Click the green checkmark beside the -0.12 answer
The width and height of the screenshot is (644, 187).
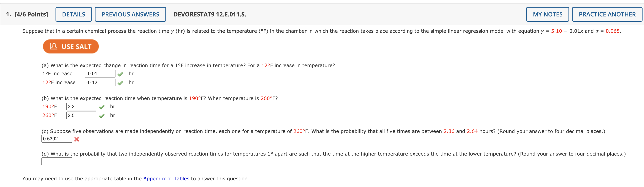pyautogui.click(x=121, y=82)
